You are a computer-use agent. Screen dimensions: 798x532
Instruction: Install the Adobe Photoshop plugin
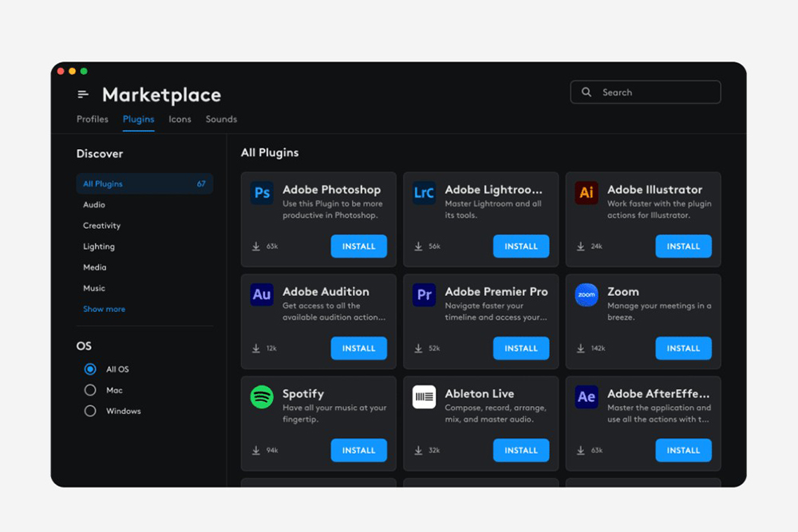tap(359, 246)
